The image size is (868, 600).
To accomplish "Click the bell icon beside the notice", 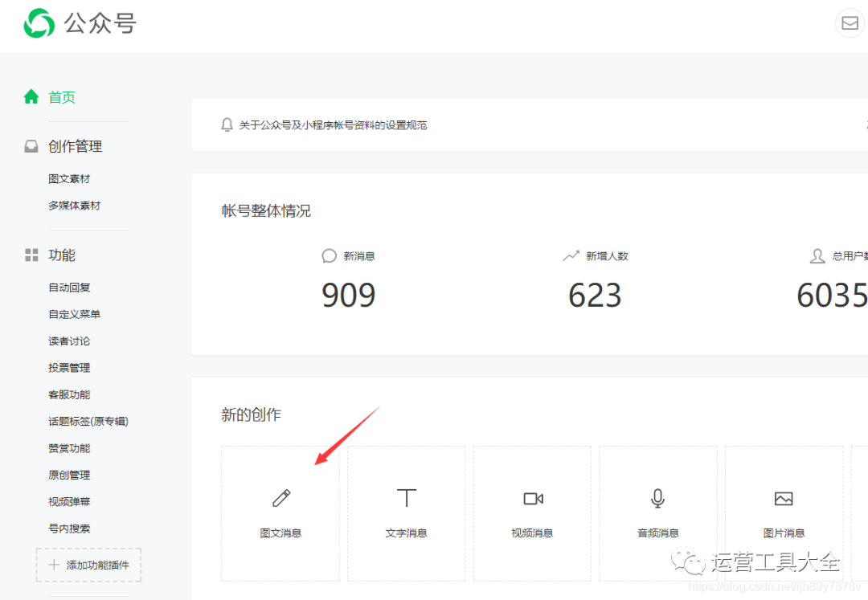I will tap(227, 124).
